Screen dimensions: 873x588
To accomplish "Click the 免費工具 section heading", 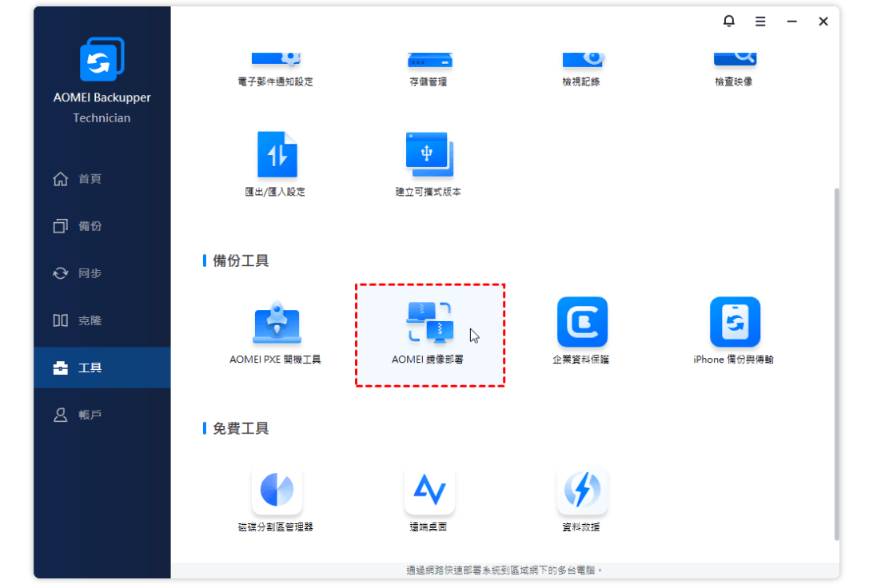I will click(x=241, y=428).
